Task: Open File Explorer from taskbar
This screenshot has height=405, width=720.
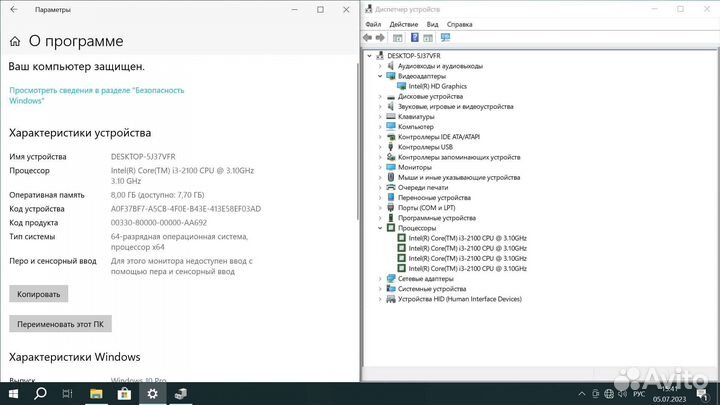Action: [96, 394]
